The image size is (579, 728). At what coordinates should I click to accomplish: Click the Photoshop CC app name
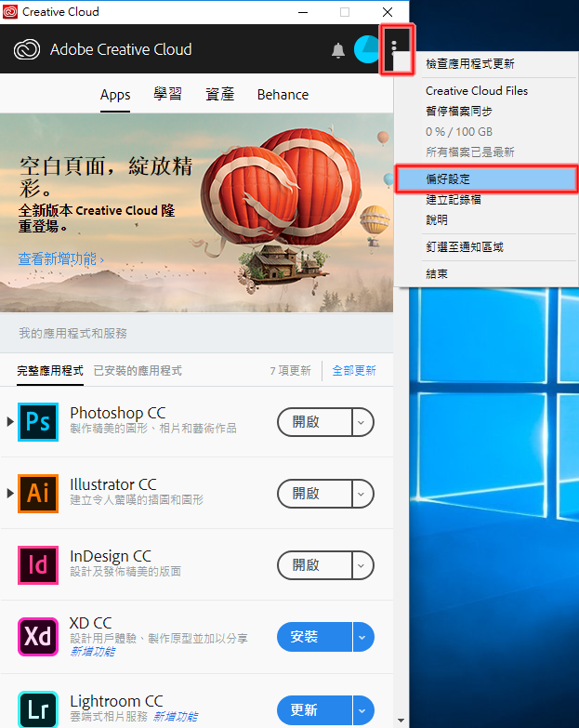[118, 413]
